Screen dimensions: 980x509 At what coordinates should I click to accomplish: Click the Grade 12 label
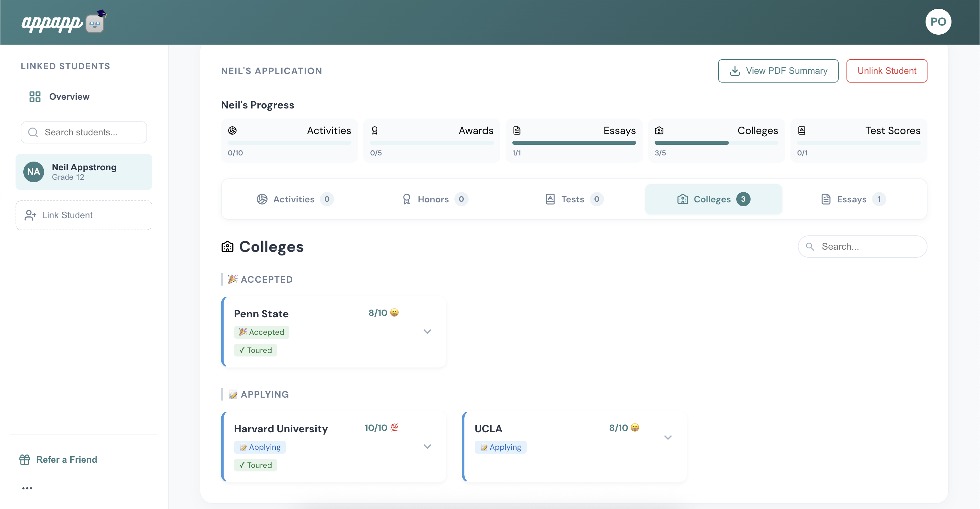68,177
